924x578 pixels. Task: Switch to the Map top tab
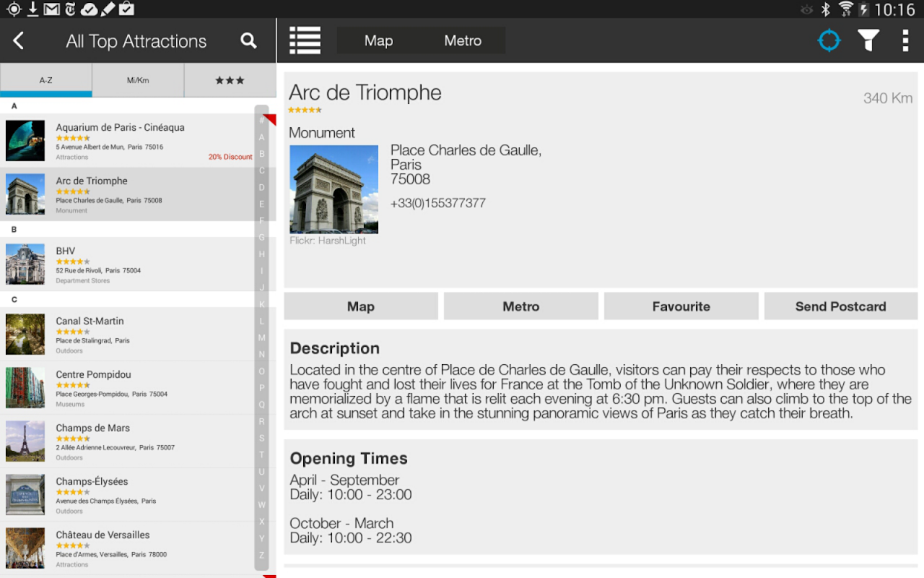(378, 40)
